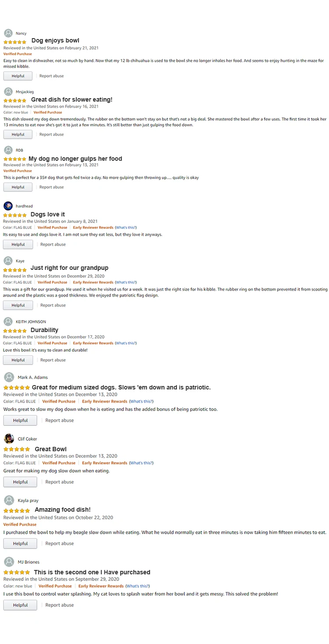Mark Mark A. Adams' review as Helpful
This screenshot has width=329, height=644.
pos(20,421)
